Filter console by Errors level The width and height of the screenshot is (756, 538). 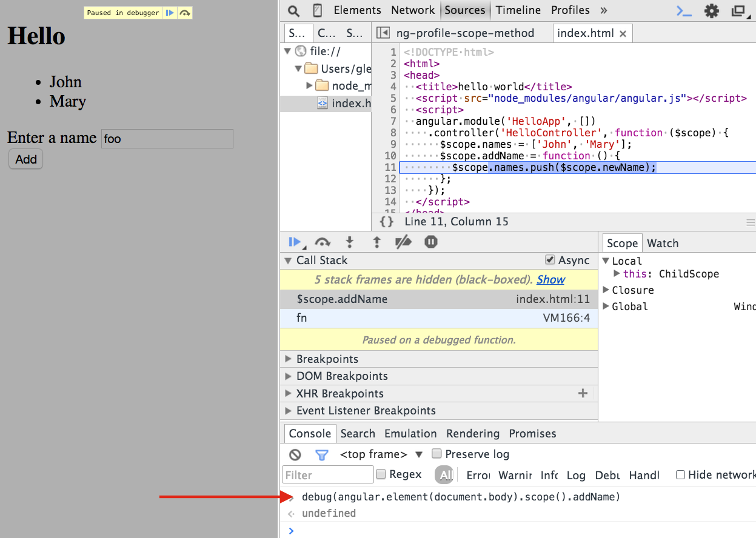pos(478,476)
